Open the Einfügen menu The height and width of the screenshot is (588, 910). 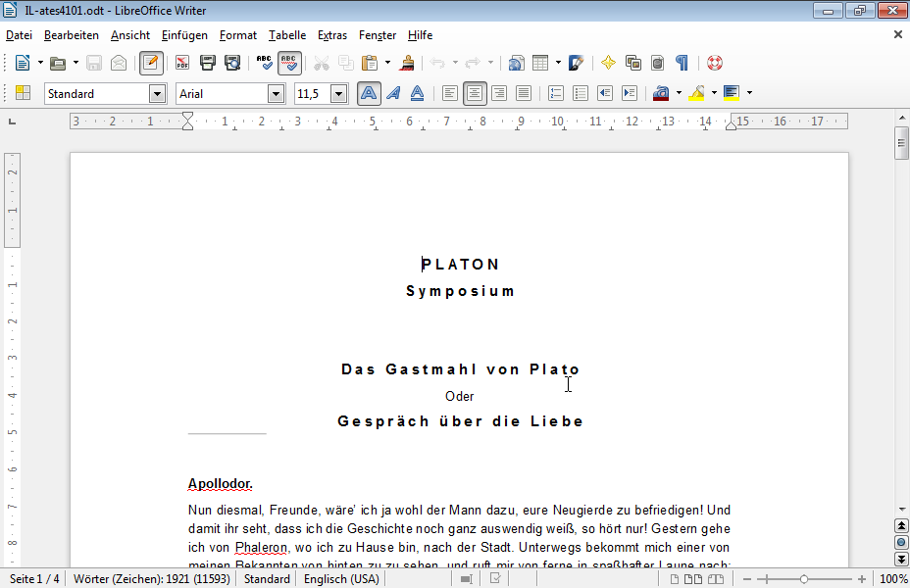184,35
